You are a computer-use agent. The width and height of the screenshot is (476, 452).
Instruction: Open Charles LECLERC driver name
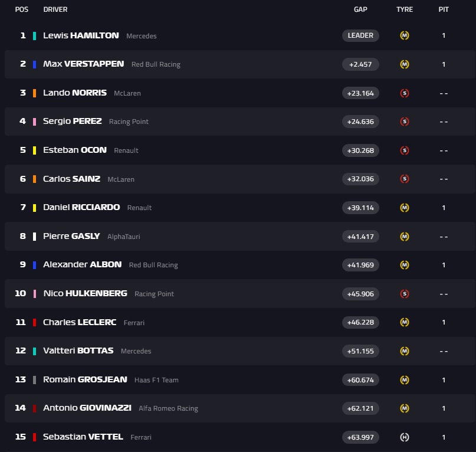[x=80, y=322]
